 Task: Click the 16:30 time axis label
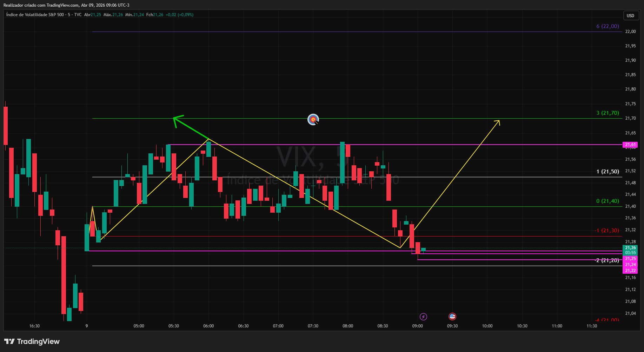click(x=34, y=326)
